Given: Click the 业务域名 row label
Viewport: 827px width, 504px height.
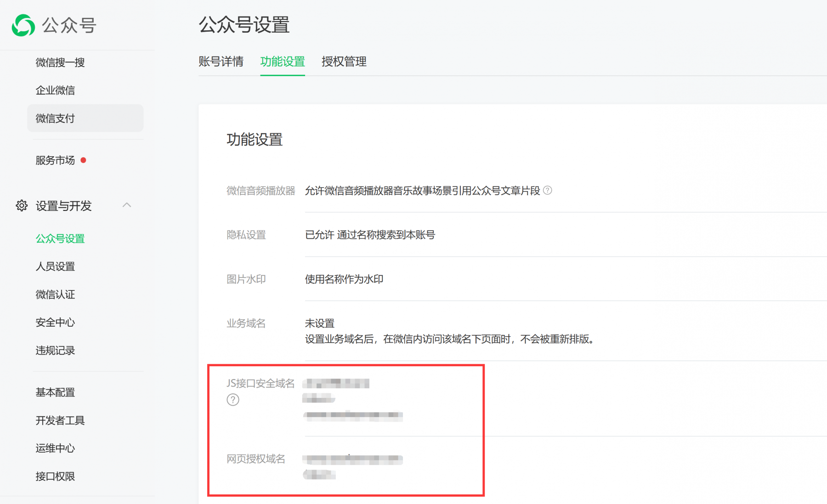Looking at the screenshot, I should click(x=246, y=323).
